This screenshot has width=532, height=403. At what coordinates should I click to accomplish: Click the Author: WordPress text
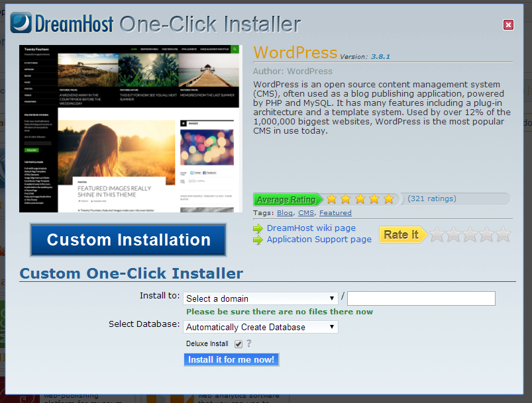(293, 71)
